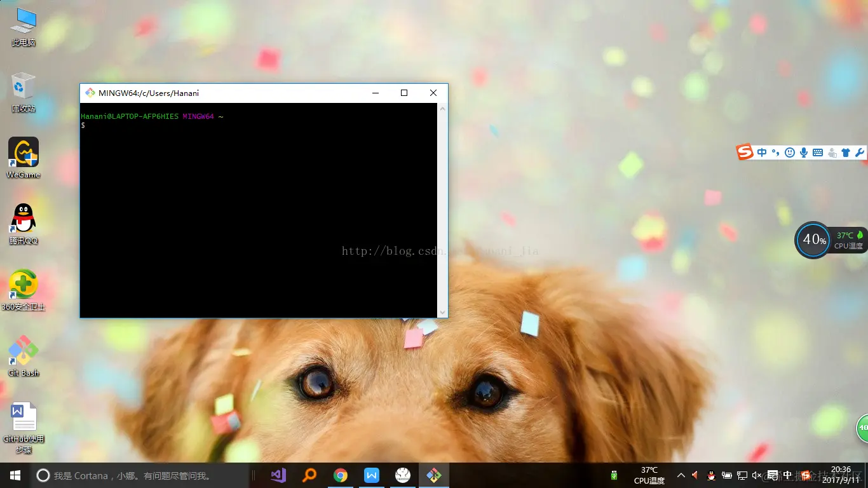Click the red speaker tray icon
868x488 pixels.
[696, 475]
